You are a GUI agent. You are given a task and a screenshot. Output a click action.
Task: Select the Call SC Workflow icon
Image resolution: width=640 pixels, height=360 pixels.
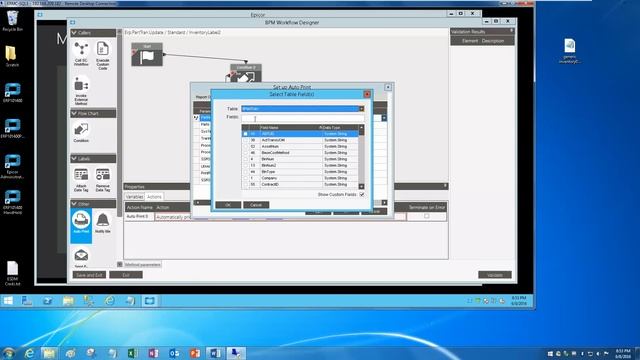[81, 53]
